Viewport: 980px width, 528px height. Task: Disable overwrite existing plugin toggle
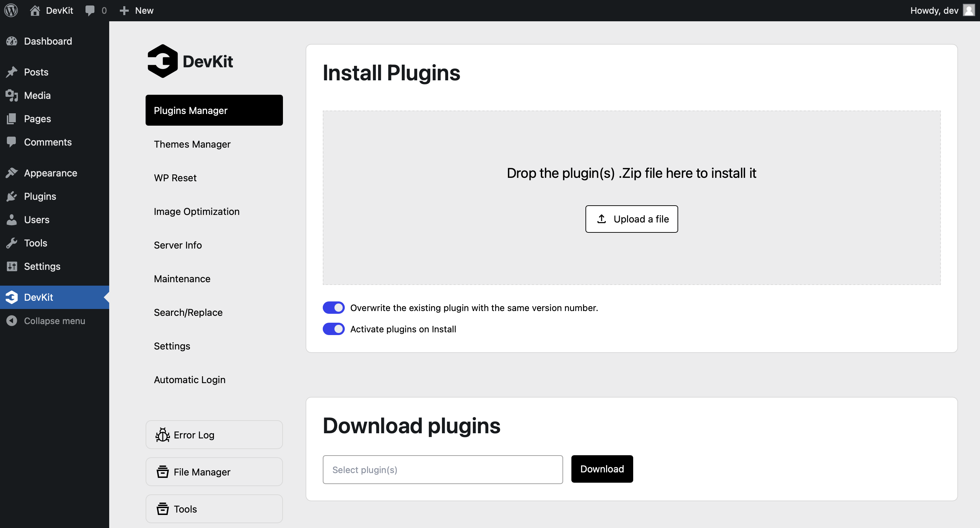pyautogui.click(x=333, y=308)
